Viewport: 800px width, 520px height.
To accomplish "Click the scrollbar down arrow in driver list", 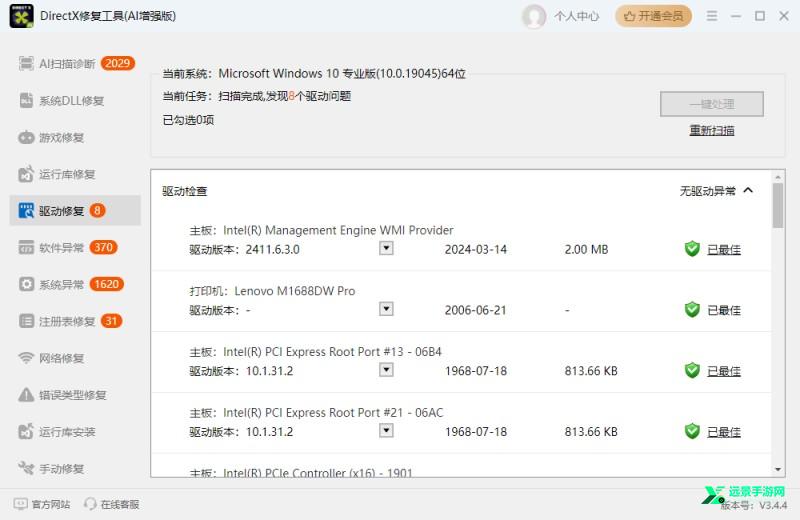I will [778, 469].
